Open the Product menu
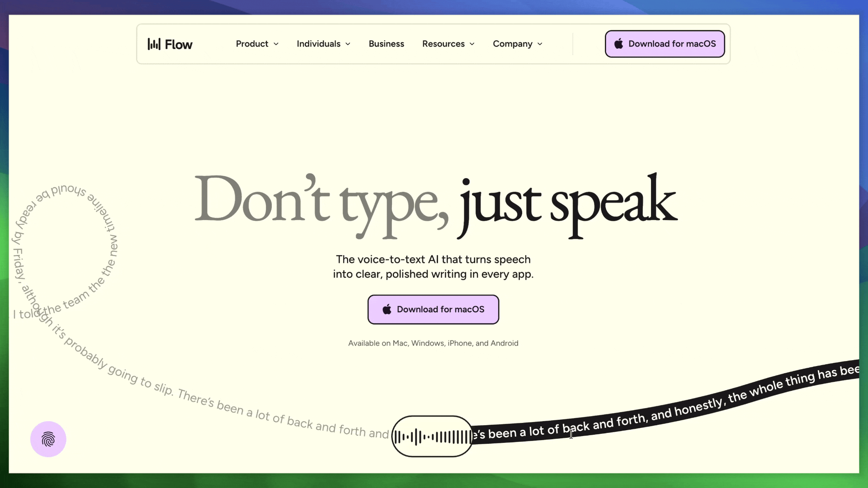This screenshot has height=488, width=868. (257, 44)
